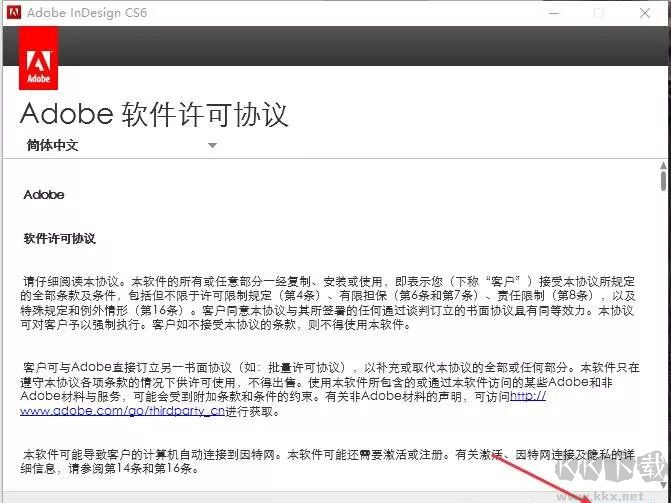Viewport: 671px width, 503px height.
Task: Open the 简体中文 language dropdown
Action: (122, 145)
